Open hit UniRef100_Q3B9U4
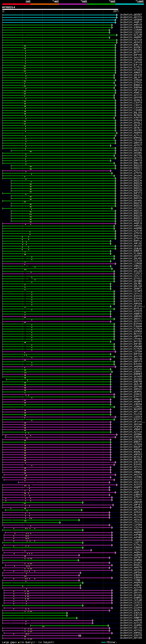Viewport: 146px width, 644px height. pos(131,27)
